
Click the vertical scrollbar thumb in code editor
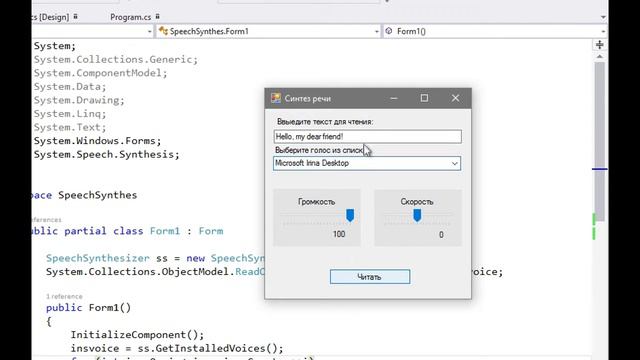point(600,141)
